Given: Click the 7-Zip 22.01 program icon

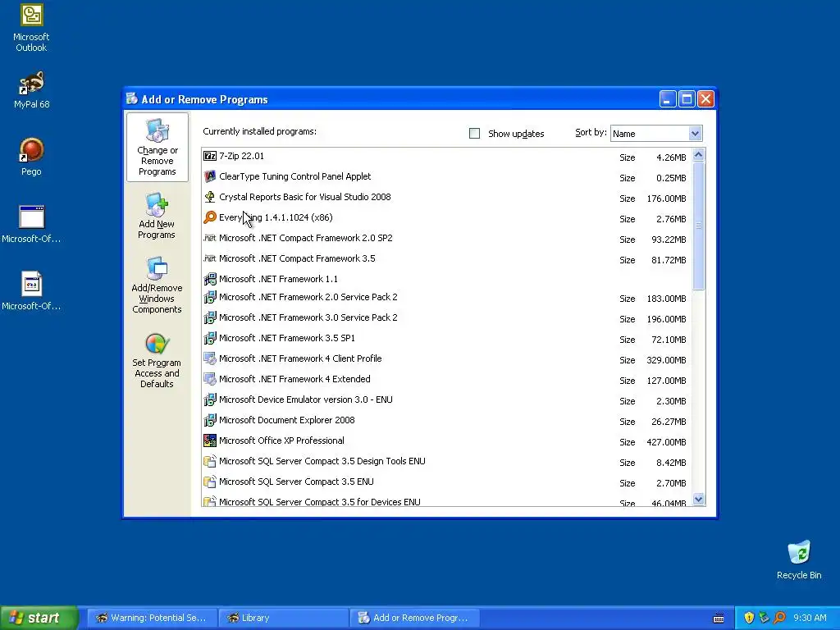Looking at the screenshot, I should pos(210,156).
